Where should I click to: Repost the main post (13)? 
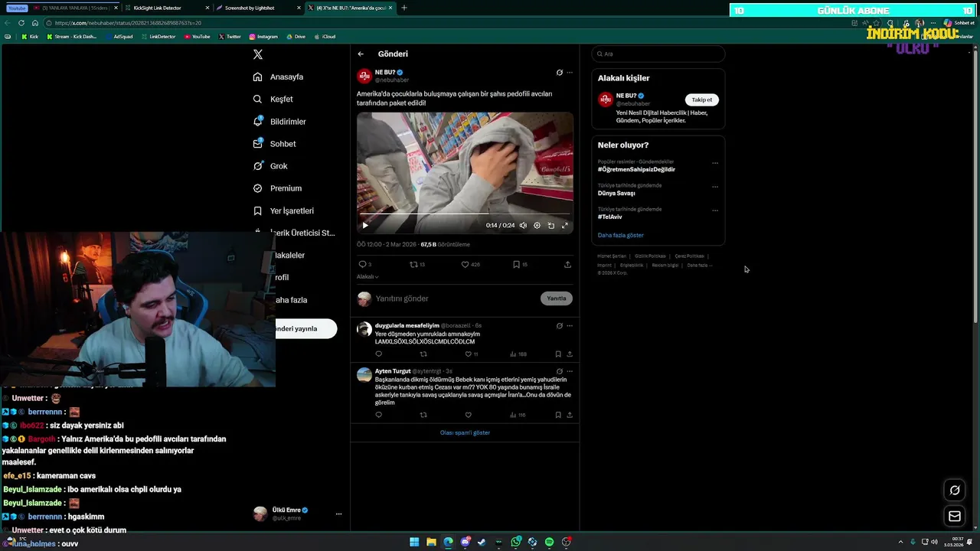tap(417, 264)
